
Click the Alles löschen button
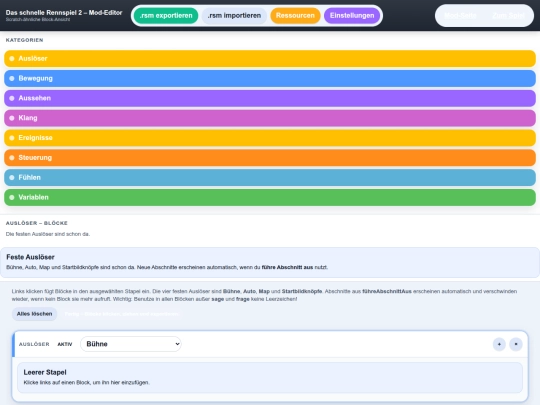tap(34, 314)
